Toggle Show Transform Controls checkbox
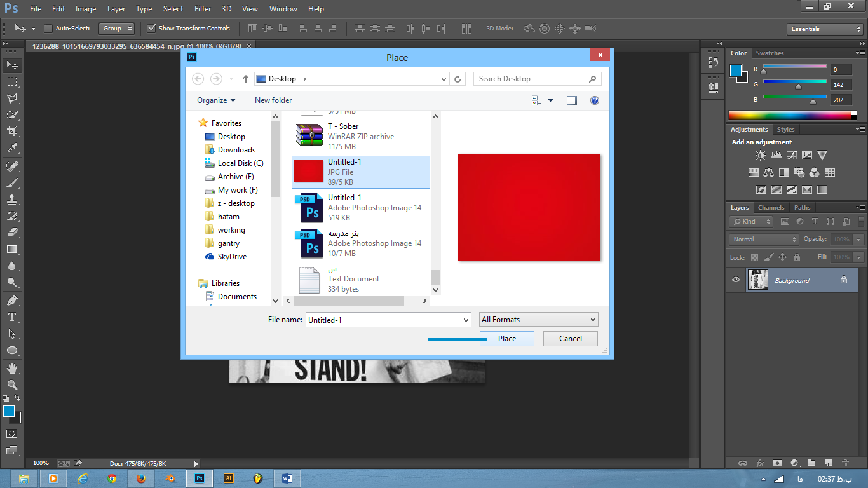868x488 pixels. [x=151, y=29]
